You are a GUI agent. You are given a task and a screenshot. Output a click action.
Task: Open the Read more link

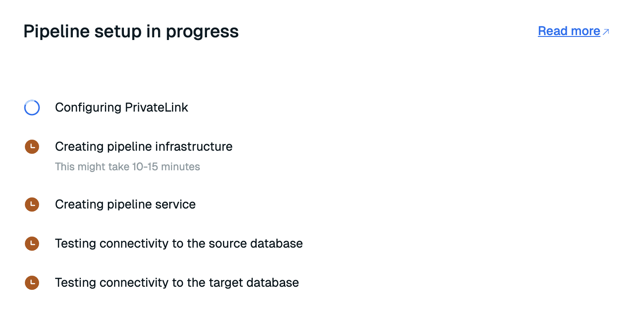(x=568, y=31)
